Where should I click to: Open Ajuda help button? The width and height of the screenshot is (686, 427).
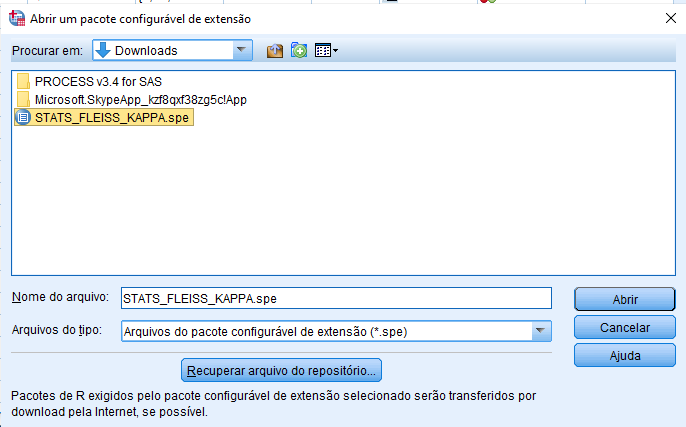[x=624, y=356]
